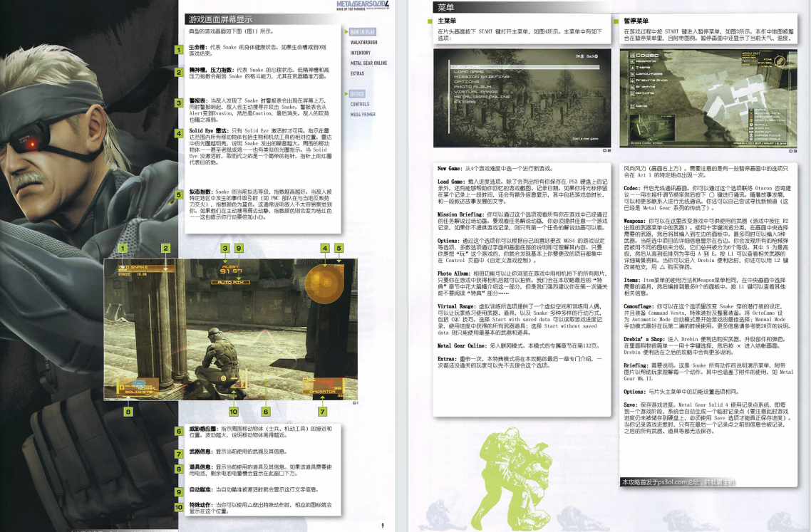811x532 pixels.
Task: Select the Camouflage icon in the pause menu
Action: coord(633,73)
